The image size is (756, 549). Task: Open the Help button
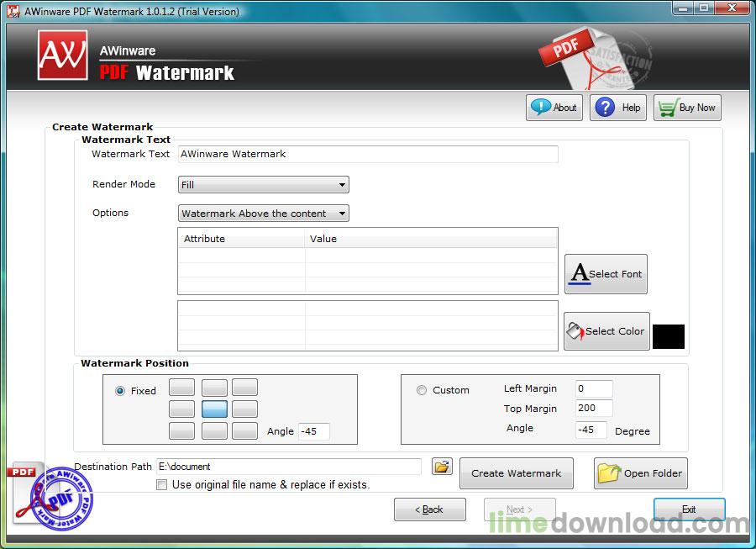[617, 107]
